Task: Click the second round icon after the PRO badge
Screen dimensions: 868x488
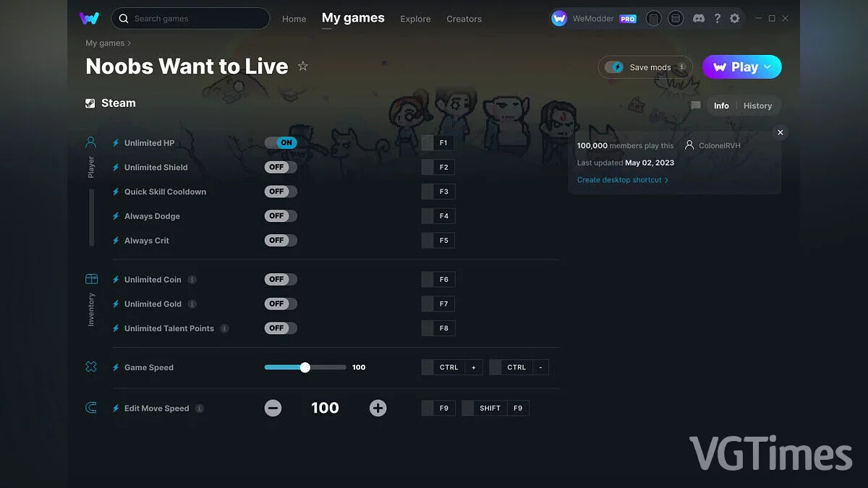Action: (676, 19)
